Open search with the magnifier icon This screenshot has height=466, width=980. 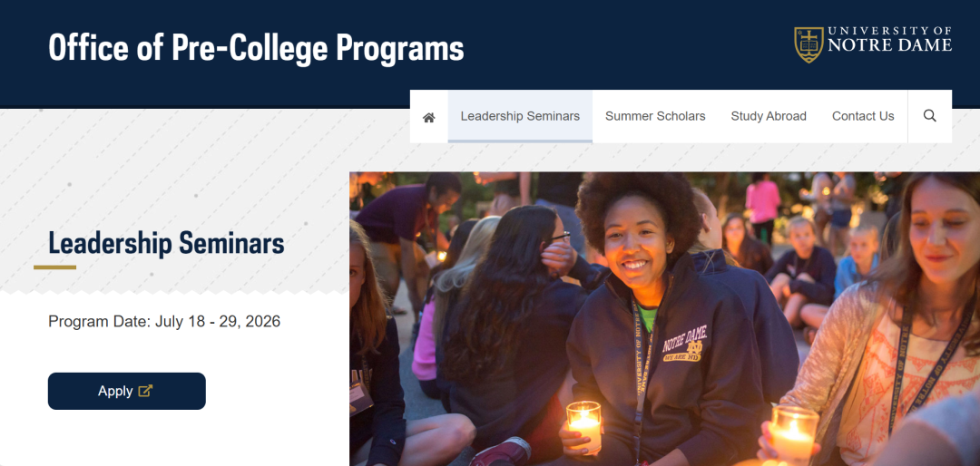pyautogui.click(x=929, y=116)
